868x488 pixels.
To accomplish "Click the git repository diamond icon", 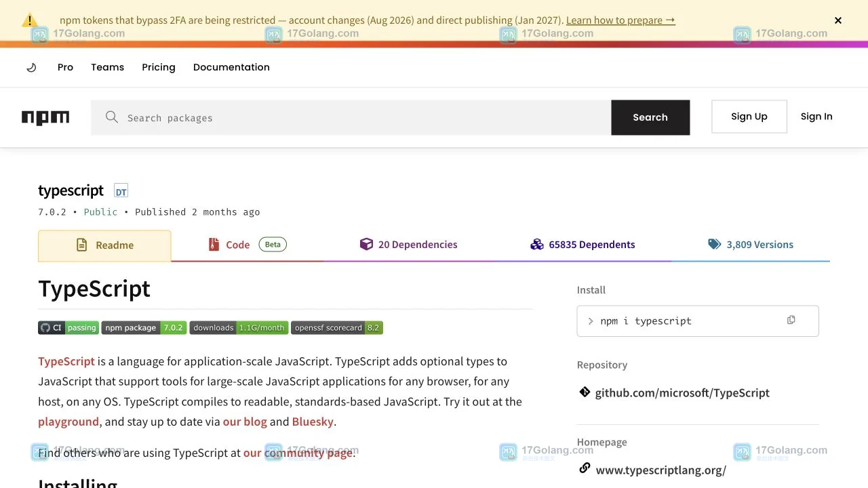I will coord(585,392).
